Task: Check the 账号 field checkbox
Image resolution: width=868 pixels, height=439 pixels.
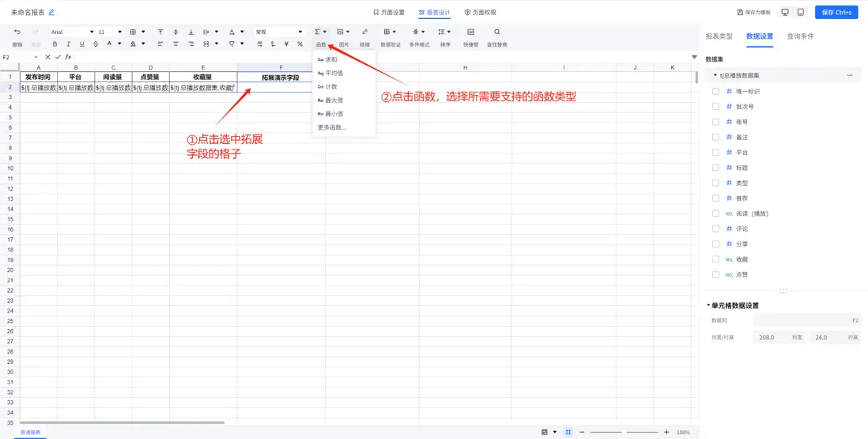Action: pyautogui.click(x=715, y=122)
